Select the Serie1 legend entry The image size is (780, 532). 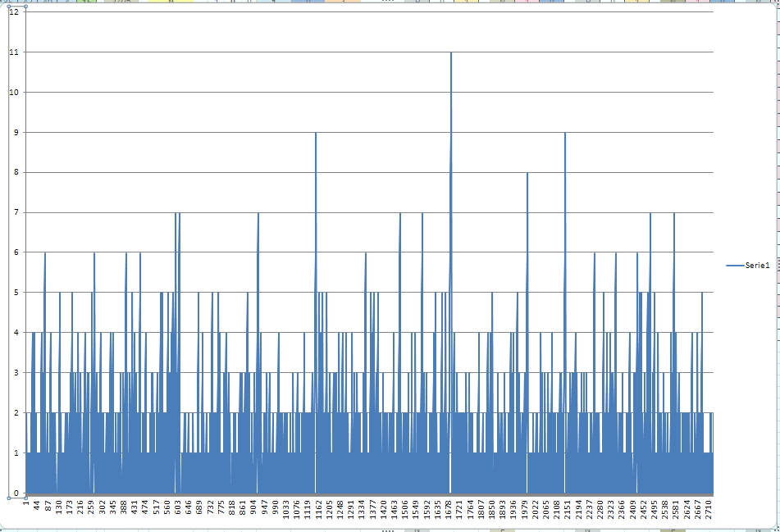click(748, 266)
